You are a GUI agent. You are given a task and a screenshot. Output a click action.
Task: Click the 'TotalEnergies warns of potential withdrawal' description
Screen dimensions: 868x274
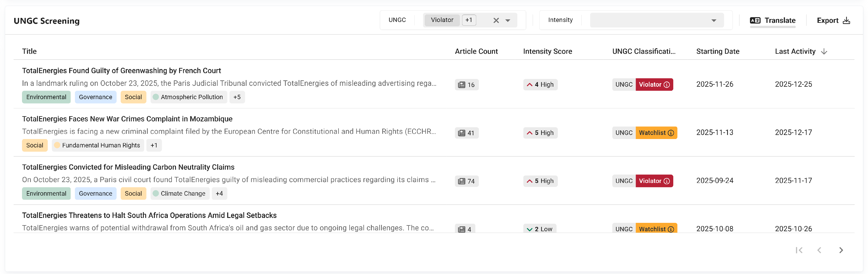click(227, 228)
